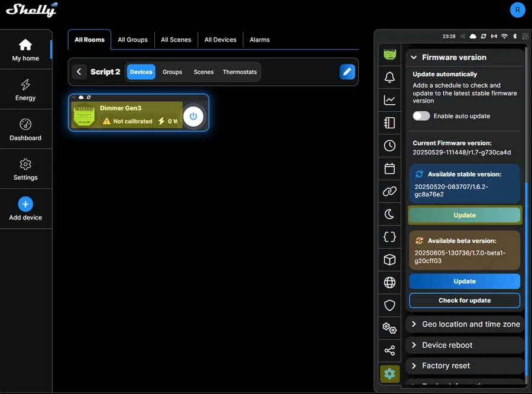Viewport: 532px width, 394px height.
Task: Open highlighted device settings gear icon
Action: click(x=390, y=374)
